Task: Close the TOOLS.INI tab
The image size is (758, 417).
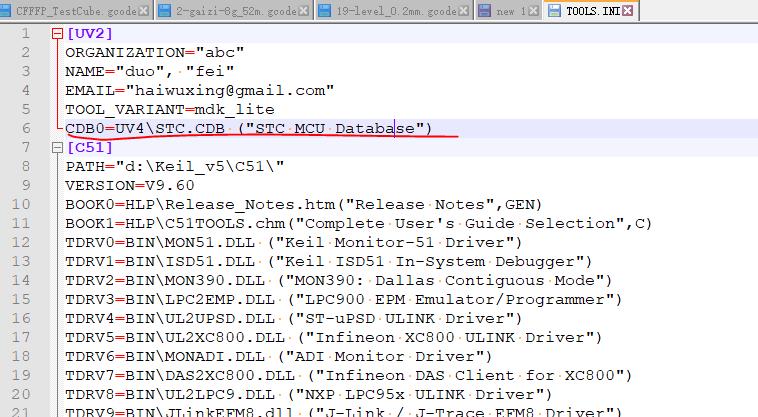Action: point(627,11)
